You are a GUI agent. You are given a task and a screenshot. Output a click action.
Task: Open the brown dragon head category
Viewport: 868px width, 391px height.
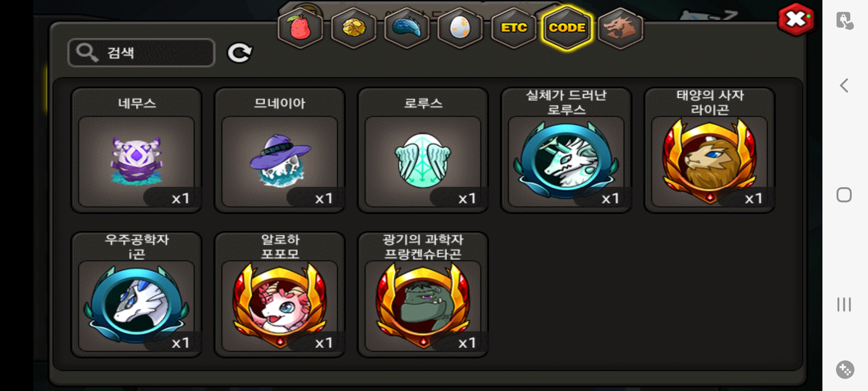tap(620, 28)
